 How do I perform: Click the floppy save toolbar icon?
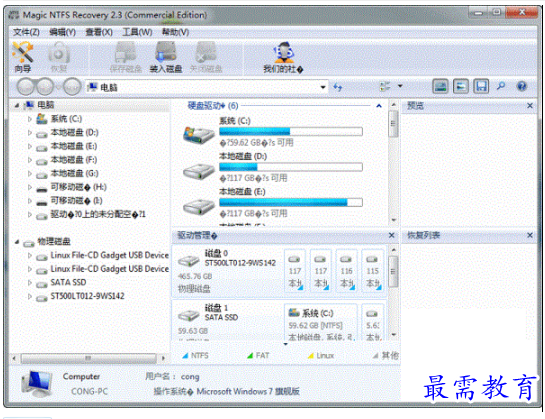(x=481, y=86)
